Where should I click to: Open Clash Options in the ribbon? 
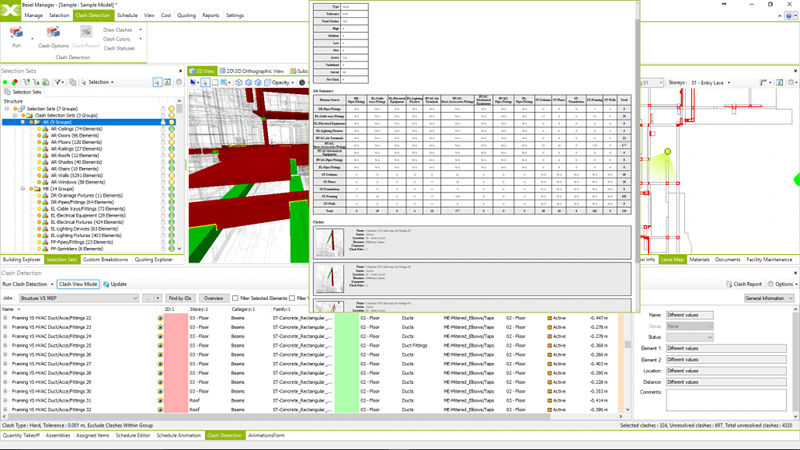click(x=53, y=36)
